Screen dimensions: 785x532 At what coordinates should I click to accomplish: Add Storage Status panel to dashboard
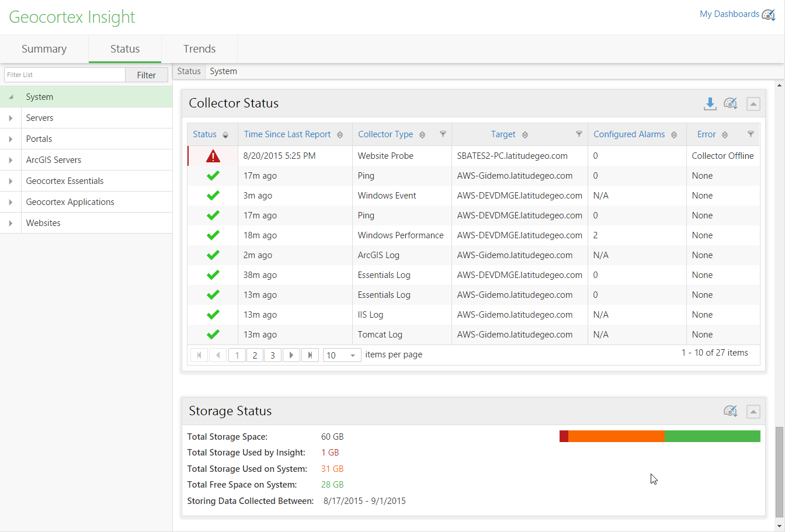[x=731, y=411]
